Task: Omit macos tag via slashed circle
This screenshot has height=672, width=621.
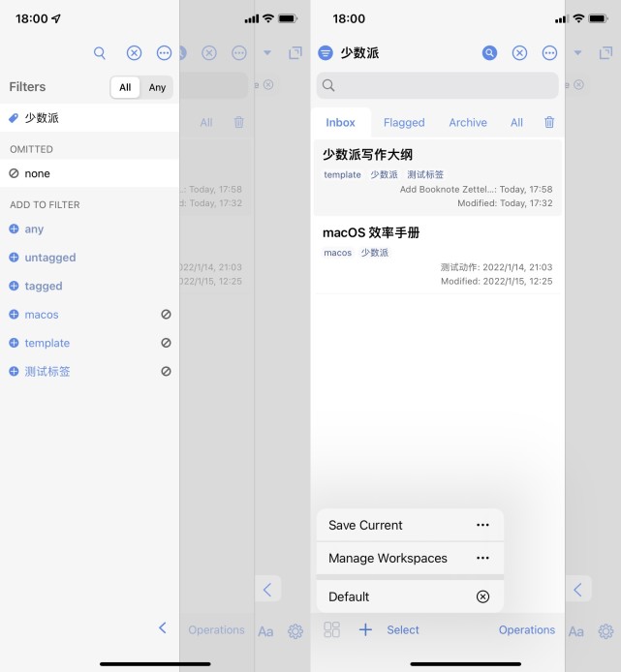Action: pyautogui.click(x=166, y=315)
